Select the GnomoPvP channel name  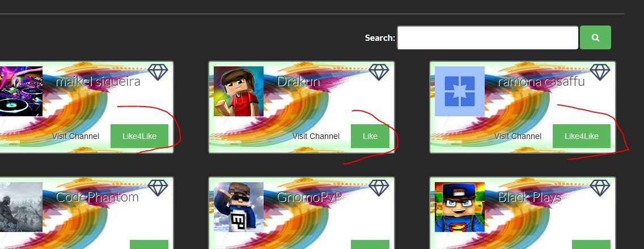[x=310, y=197]
